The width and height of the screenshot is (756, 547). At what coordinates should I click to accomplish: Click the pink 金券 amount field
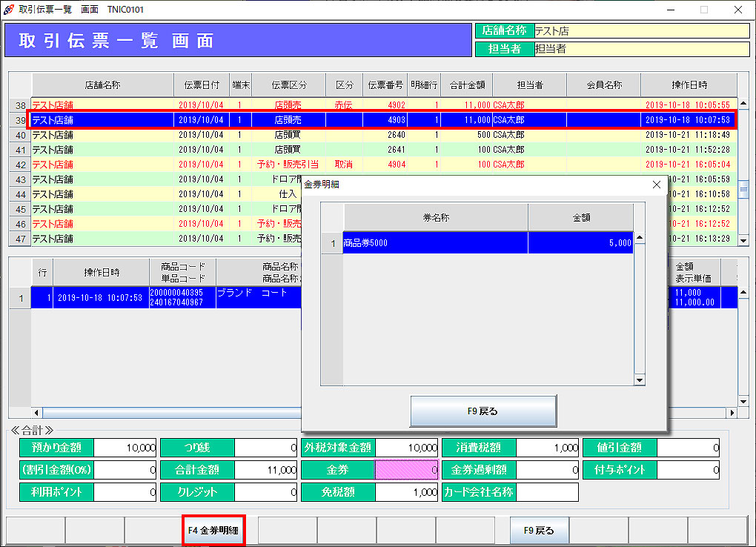[407, 470]
